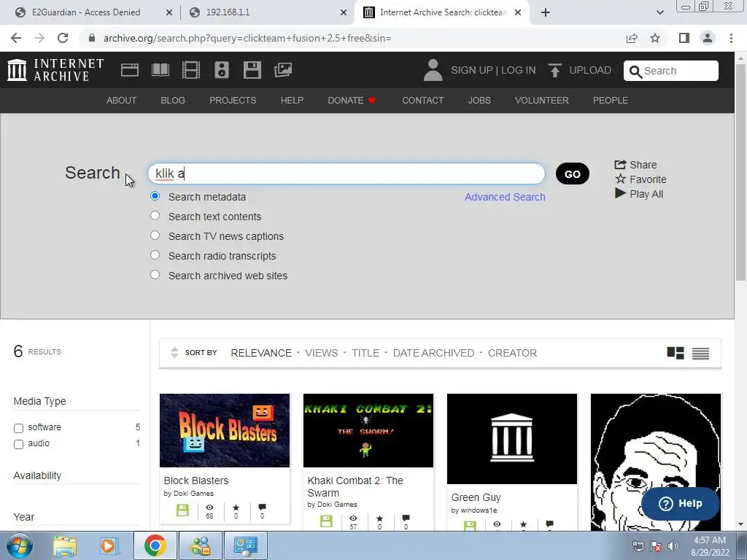The height and width of the screenshot is (560, 747).
Task: Open the tab search dropdown arrow
Action: pyautogui.click(x=659, y=12)
